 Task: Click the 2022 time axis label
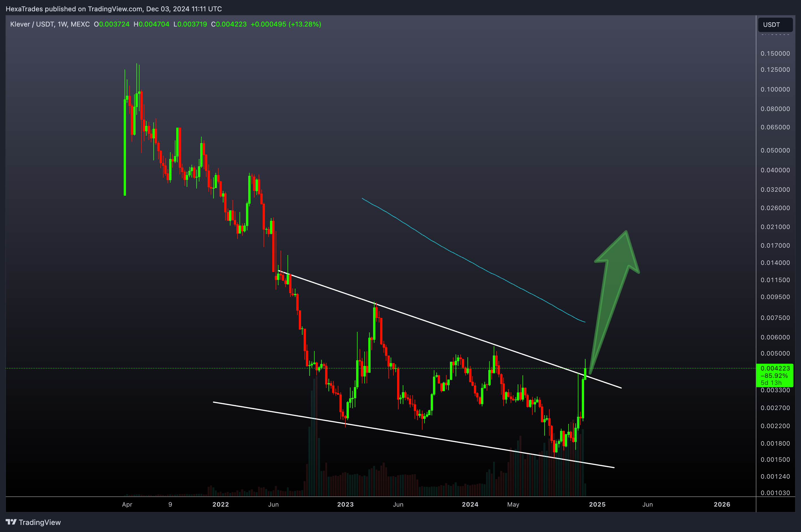point(221,505)
